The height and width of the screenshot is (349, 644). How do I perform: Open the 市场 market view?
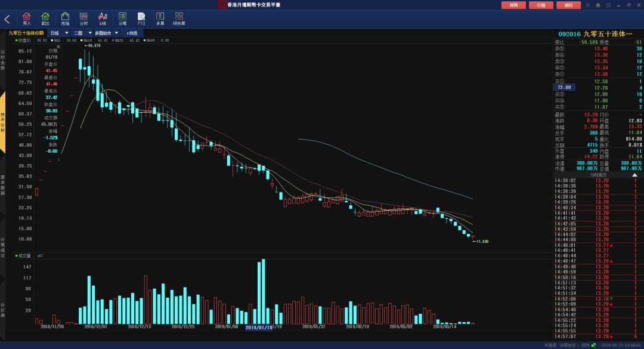pos(65,19)
